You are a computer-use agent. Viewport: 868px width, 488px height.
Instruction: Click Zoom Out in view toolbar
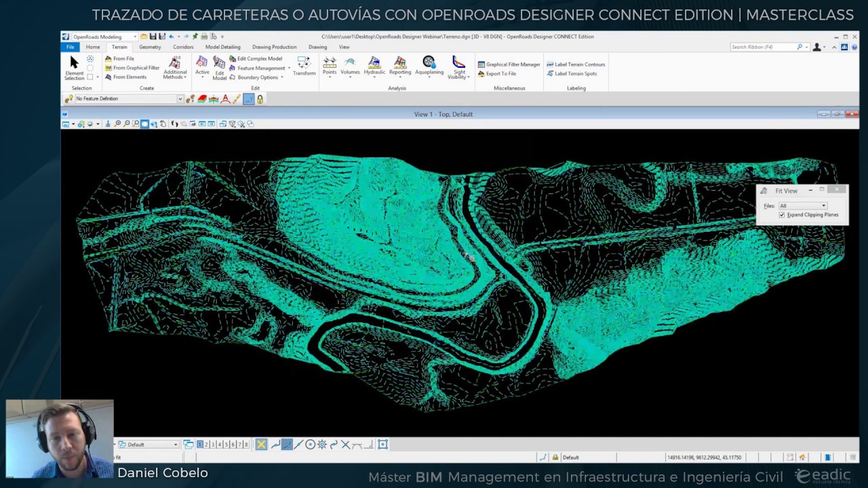127,124
